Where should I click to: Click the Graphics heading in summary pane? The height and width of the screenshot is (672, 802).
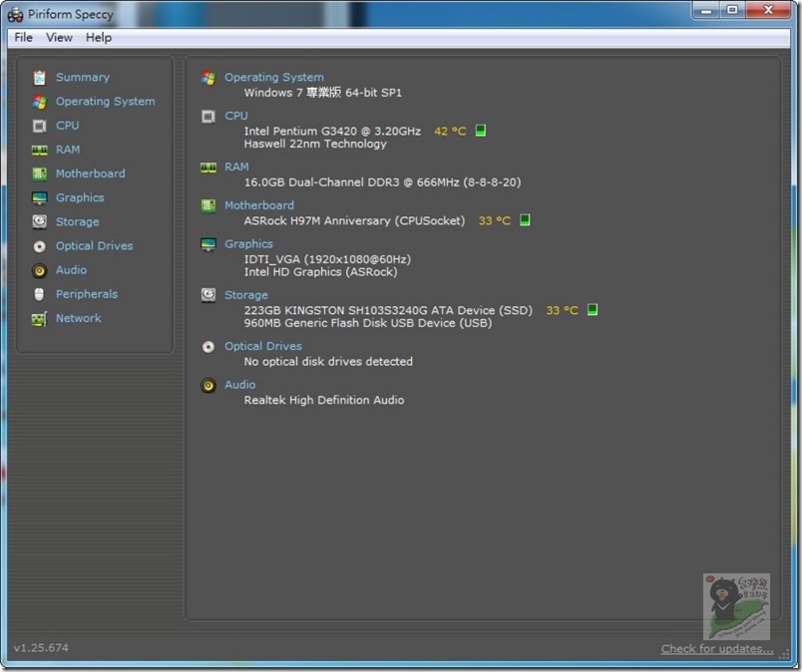248,244
